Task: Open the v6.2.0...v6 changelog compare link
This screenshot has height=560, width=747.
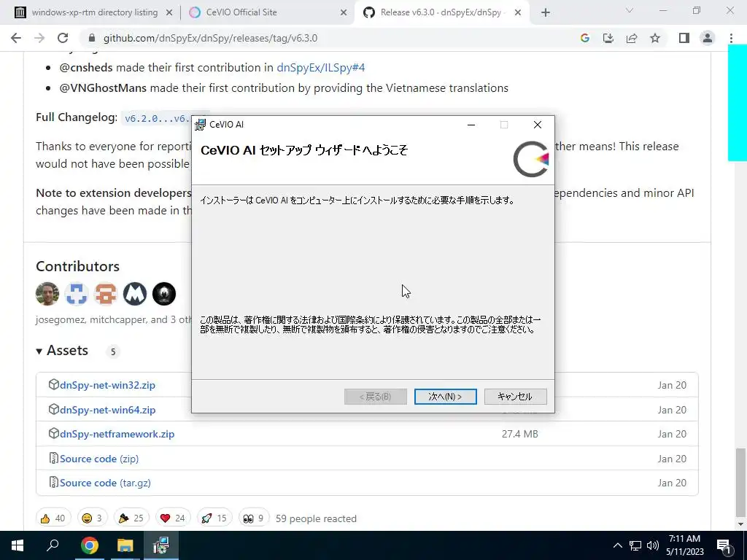Action: tap(158, 119)
